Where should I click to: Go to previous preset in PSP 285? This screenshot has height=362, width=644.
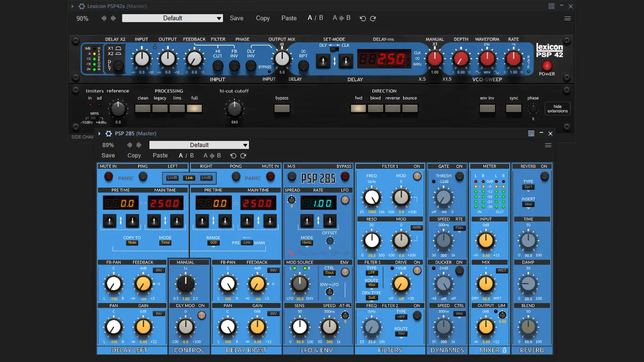point(130,145)
